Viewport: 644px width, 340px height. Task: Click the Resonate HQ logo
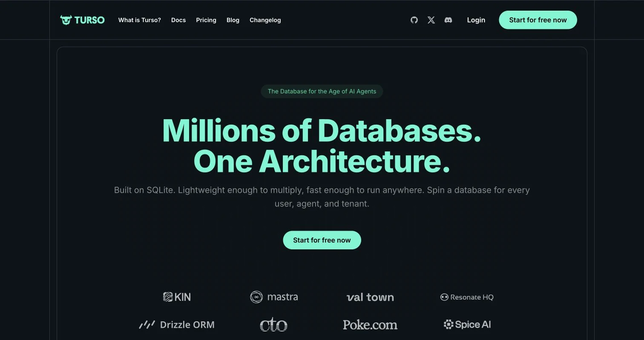pyautogui.click(x=467, y=297)
